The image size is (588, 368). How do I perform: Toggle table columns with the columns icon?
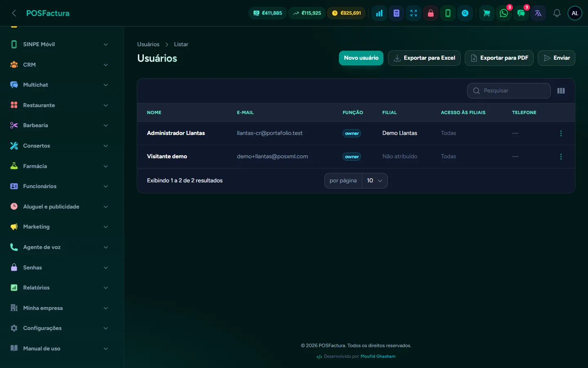[x=561, y=91]
